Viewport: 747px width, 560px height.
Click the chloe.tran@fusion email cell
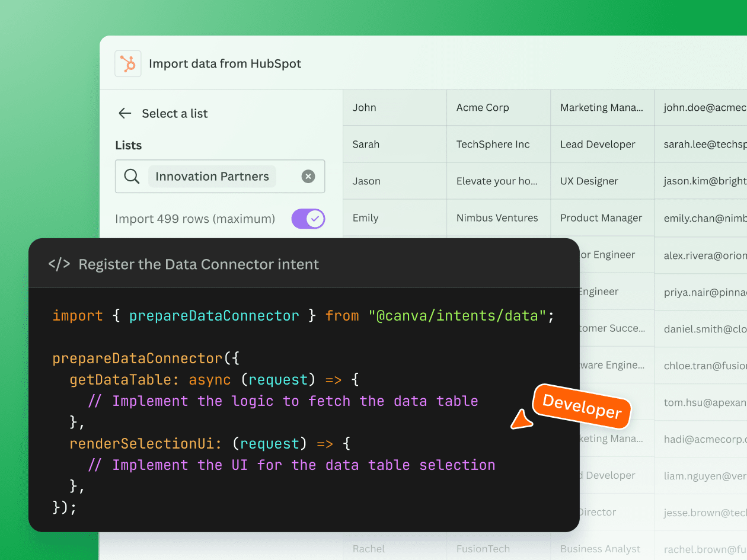click(701, 365)
